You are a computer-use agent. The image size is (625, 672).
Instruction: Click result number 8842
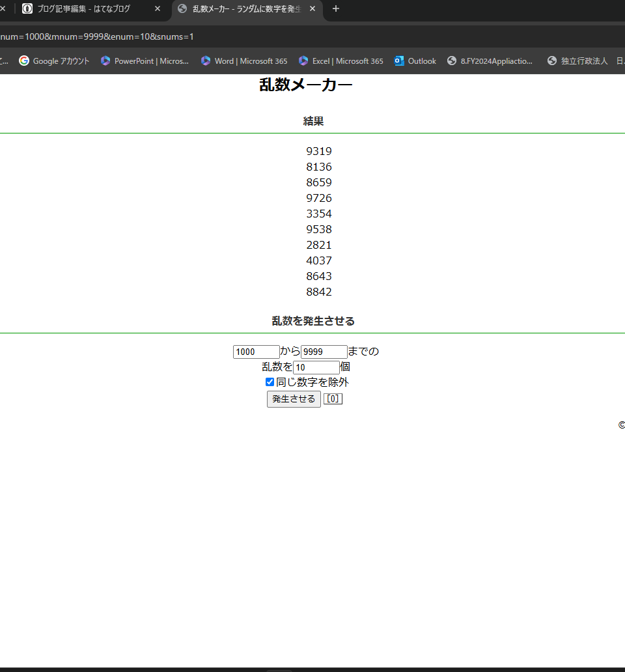coord(319,292)
